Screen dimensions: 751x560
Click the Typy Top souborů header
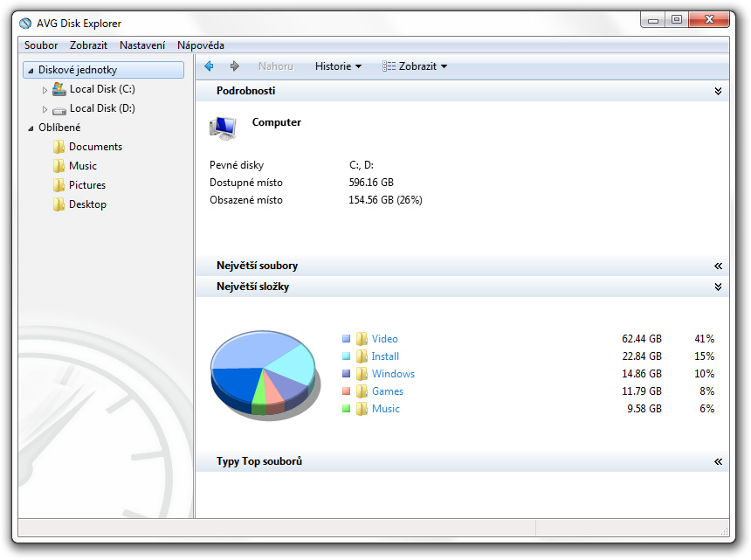[462, 462]
